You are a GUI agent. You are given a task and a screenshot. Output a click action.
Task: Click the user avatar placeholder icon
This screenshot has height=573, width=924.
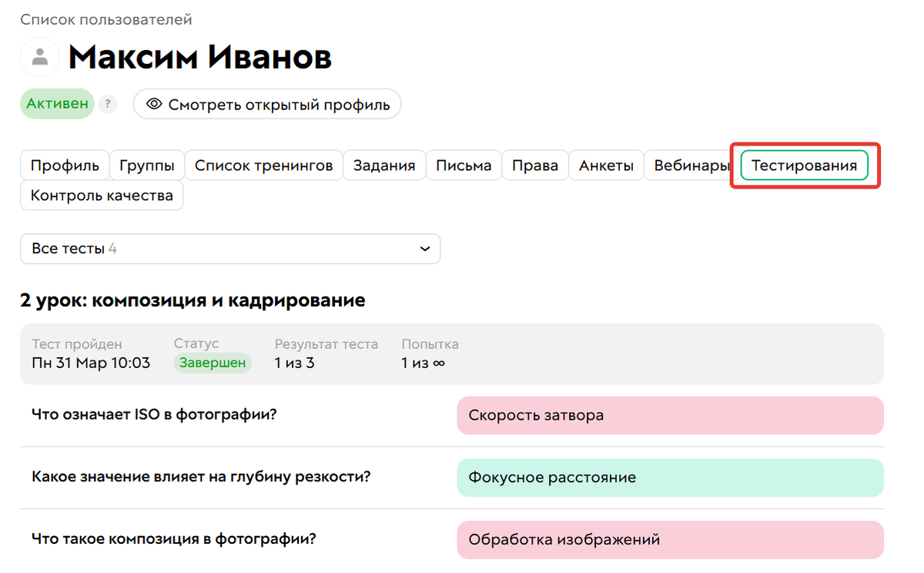[39, 57]
